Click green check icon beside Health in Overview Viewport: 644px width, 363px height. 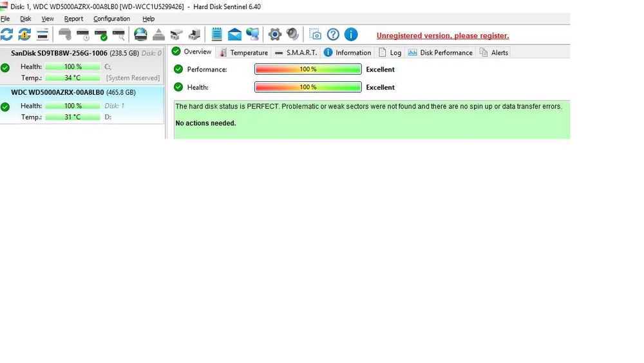[178, 87]
